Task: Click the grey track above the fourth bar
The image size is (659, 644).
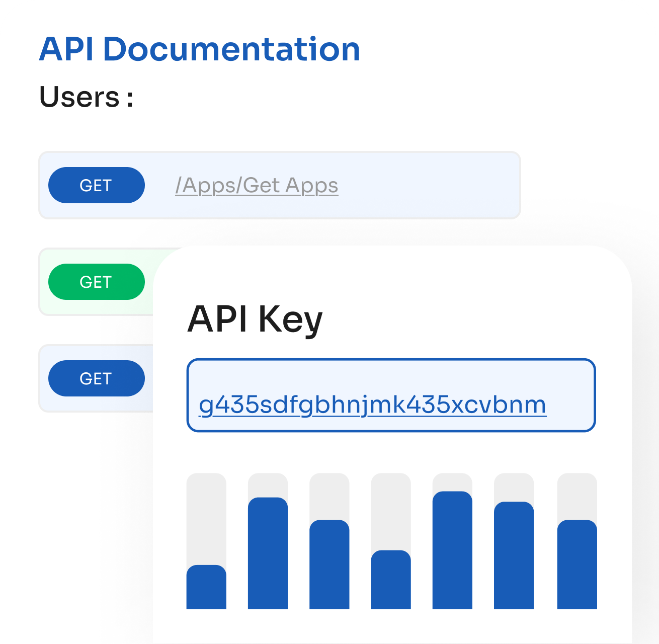Action: [391, 511]
